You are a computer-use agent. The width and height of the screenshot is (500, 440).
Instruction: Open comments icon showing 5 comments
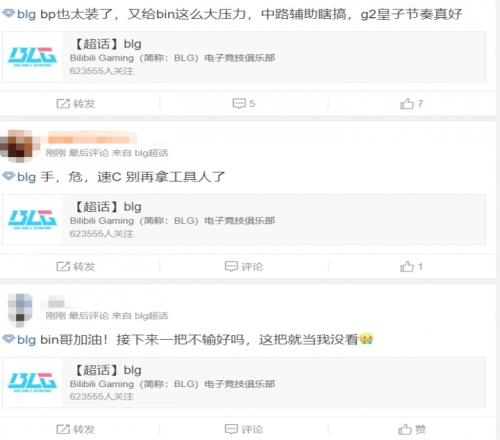tap(239, 103)
